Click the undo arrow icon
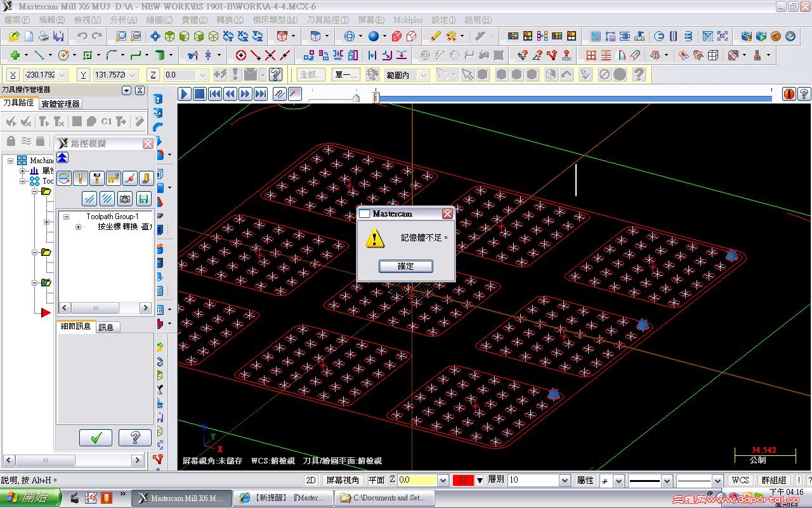The image size is (812, 508). point(82,36)
